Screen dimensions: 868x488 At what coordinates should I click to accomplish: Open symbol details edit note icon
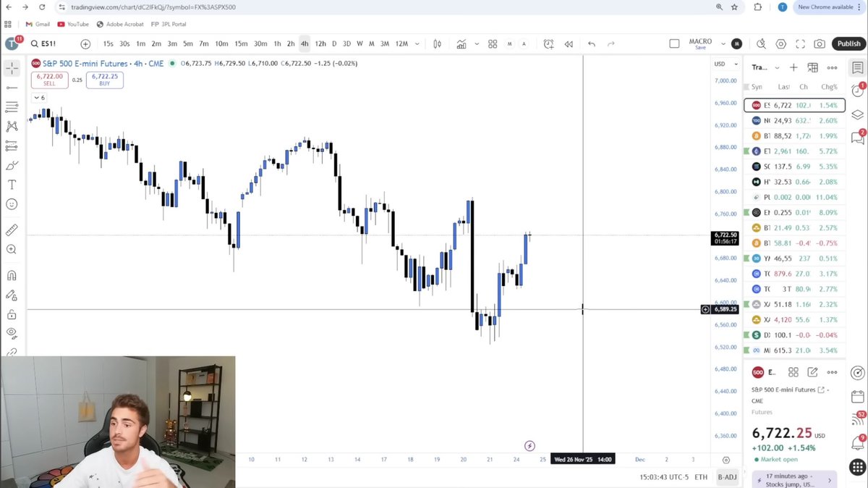click(812, 372)
